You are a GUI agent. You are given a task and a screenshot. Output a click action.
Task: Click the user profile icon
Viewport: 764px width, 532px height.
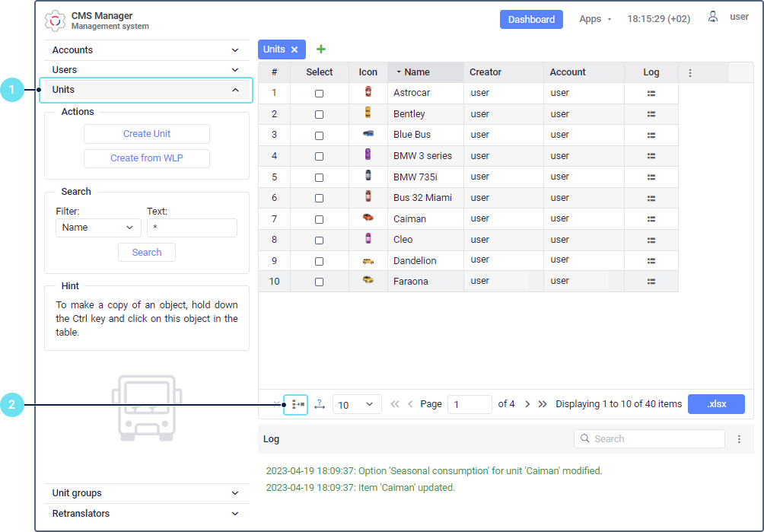(x=712, y=17)
